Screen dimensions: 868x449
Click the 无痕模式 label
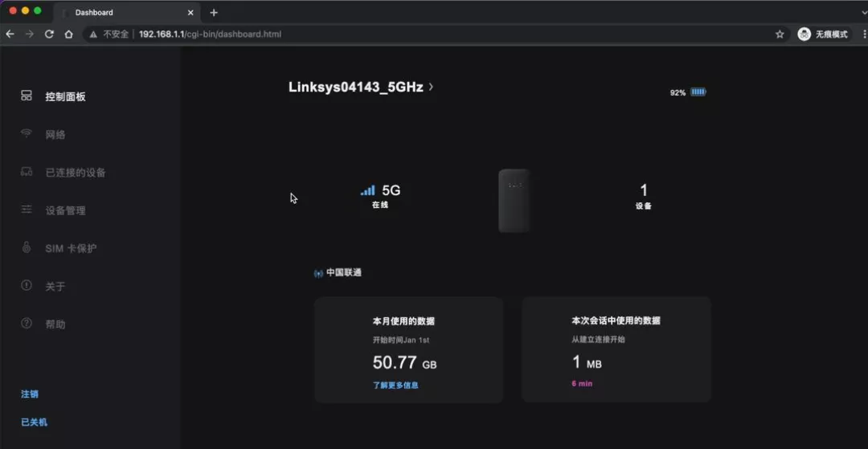[x=832, y=35]
